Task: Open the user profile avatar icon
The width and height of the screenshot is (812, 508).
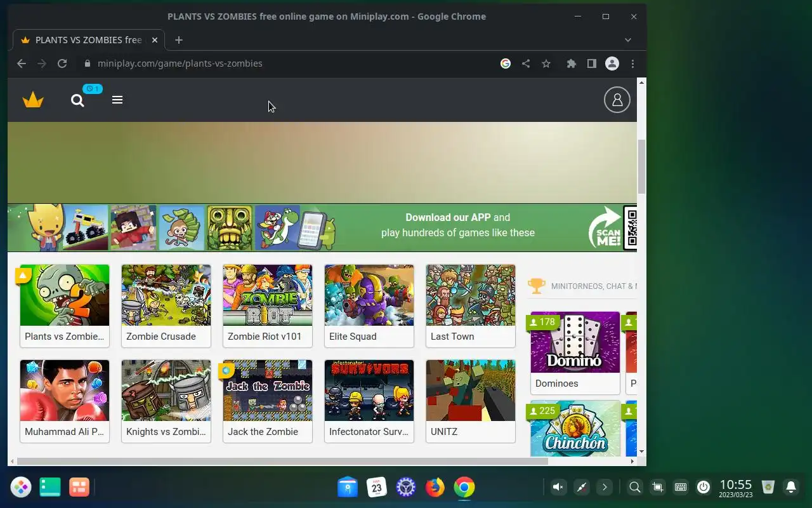Action: [617, 100]
